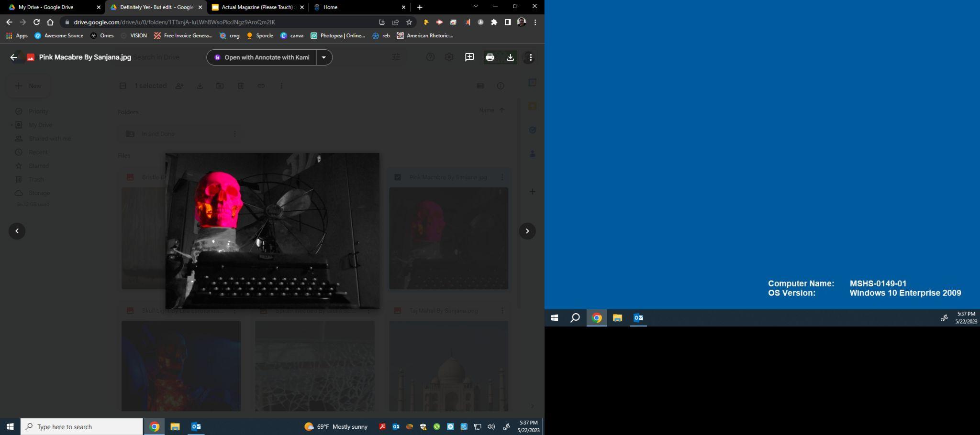
Task: Open the cmg bookmark
Action: tap(229, 35)
